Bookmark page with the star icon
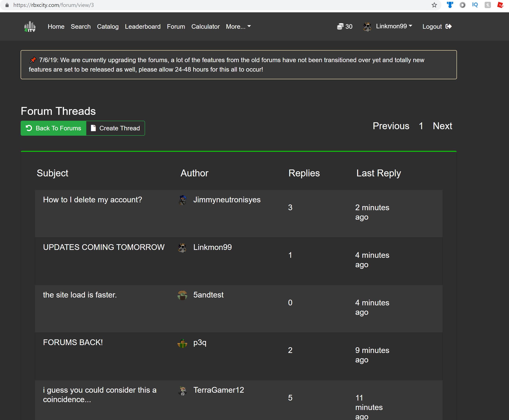This screenshot has width=509, height=420. click(x=434, y=5)
